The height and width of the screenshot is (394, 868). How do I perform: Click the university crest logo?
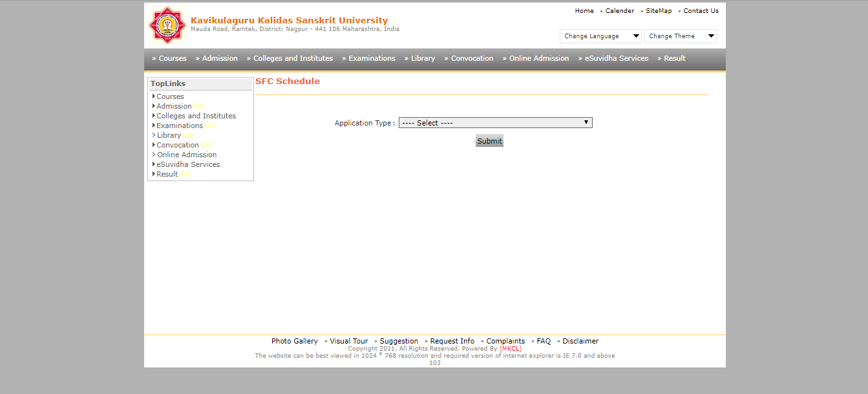click(x=167, y=25)
